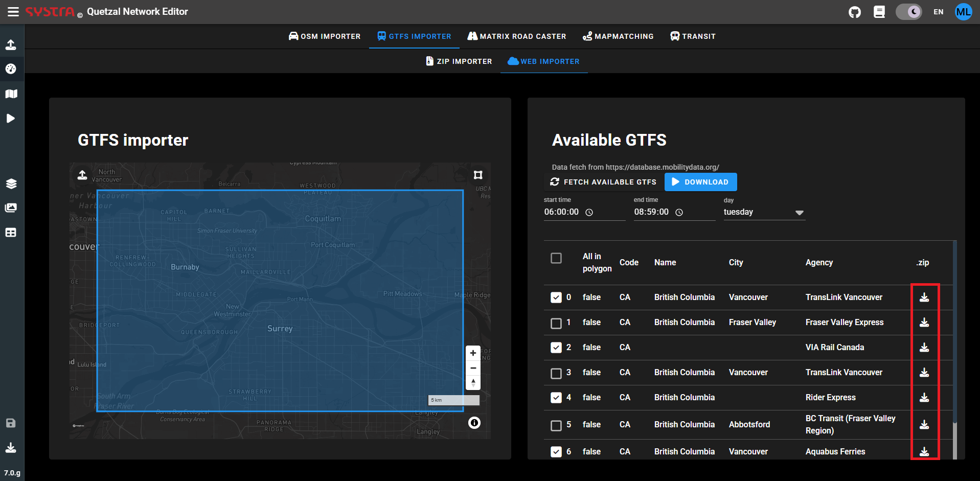
Task: Open the day dropdown showing tuesday
Action: coord(764,212)
